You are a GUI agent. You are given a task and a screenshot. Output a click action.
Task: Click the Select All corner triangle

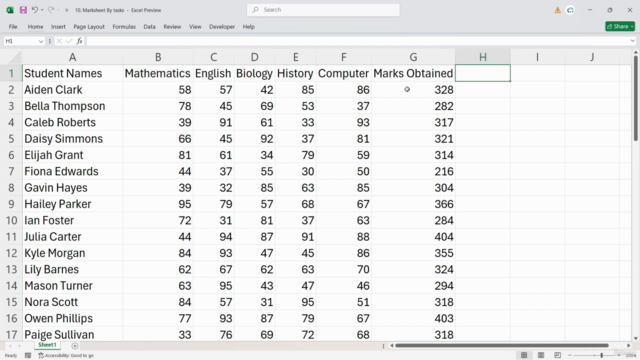click(x=14, y=57)
